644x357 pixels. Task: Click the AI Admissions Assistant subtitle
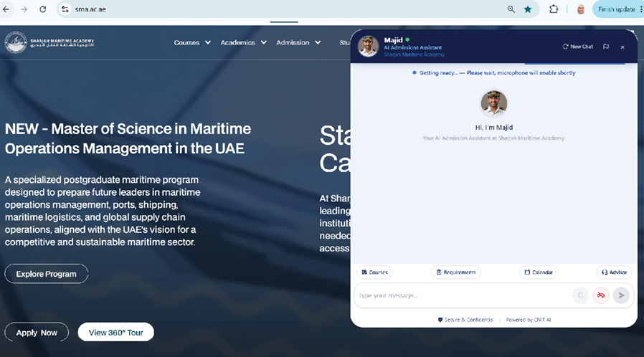[413, 47]
